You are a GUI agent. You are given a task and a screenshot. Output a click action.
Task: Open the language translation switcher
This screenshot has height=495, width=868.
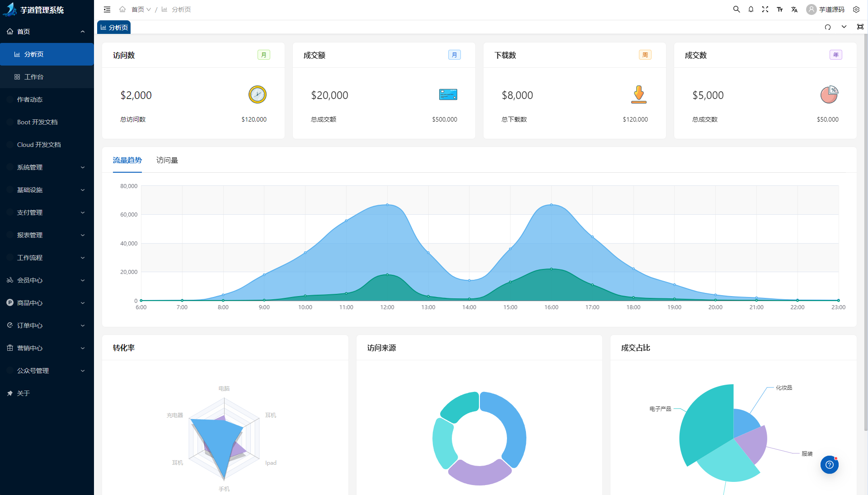tap(794, 9)
